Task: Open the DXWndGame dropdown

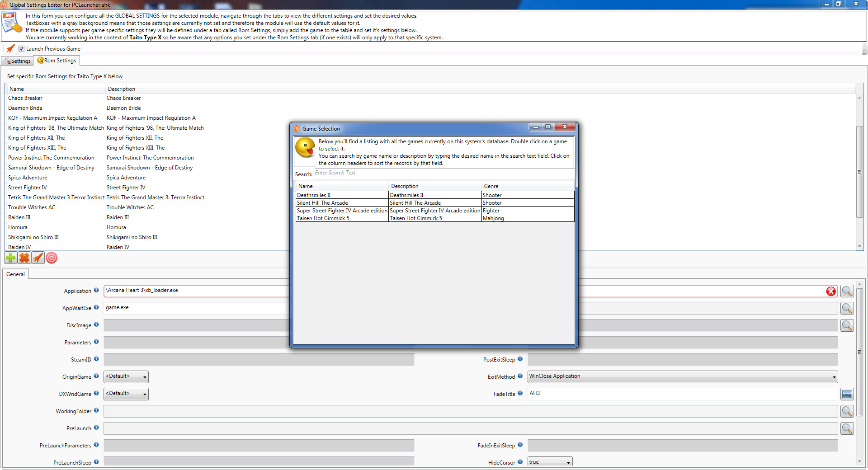Action: (126, 394)
